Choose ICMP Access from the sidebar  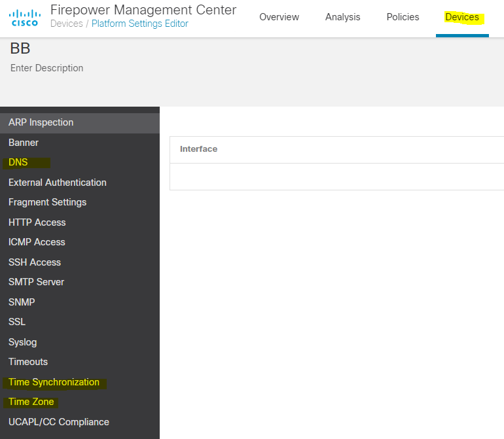coord(37,242)
